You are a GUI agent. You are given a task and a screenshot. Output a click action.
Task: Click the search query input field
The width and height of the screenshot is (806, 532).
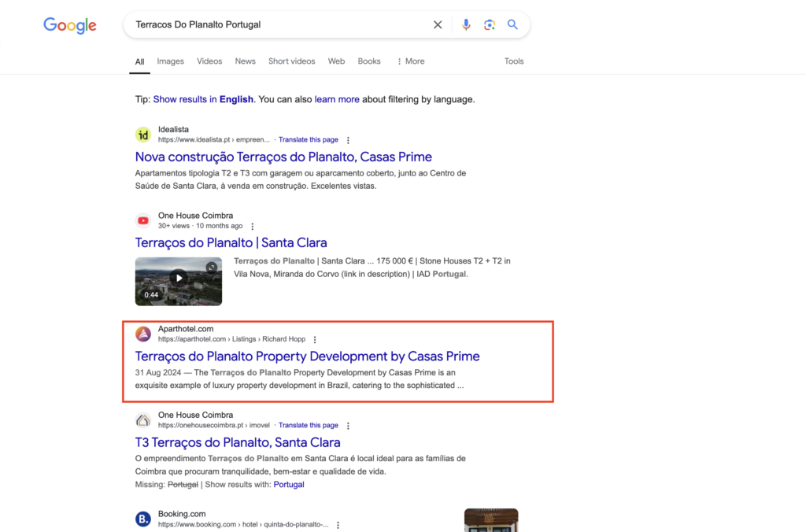click(x=278, y=24)
